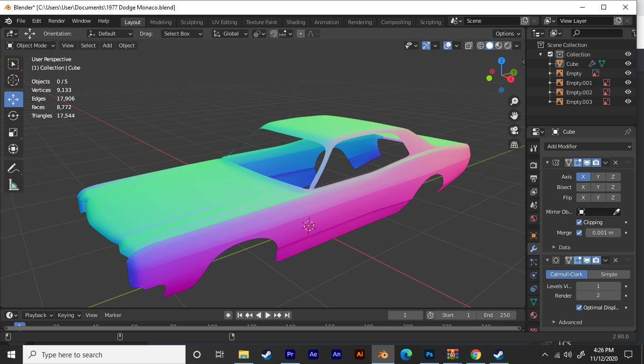Select the Annotate pencil tool

pos(13,168)
